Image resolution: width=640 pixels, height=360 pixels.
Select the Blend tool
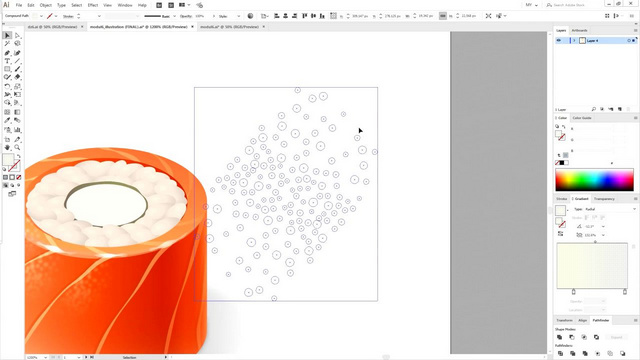[17, 120]
